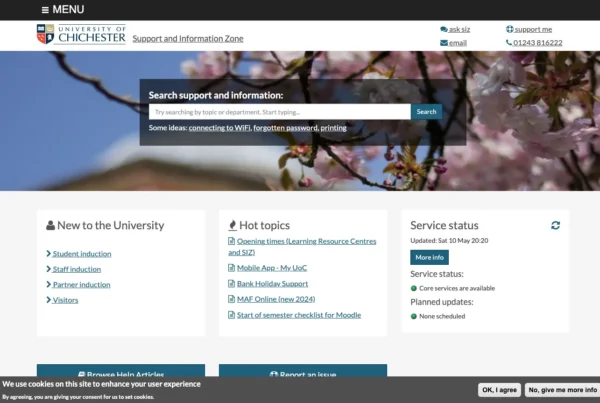Open Visitors link
This screenshot has height=403, width=600.
65,300
